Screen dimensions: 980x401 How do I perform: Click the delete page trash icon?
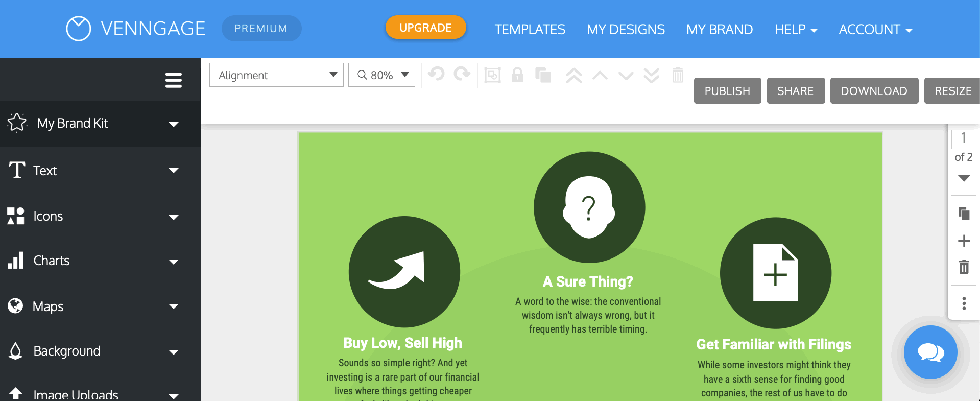[x=964, y=267]
